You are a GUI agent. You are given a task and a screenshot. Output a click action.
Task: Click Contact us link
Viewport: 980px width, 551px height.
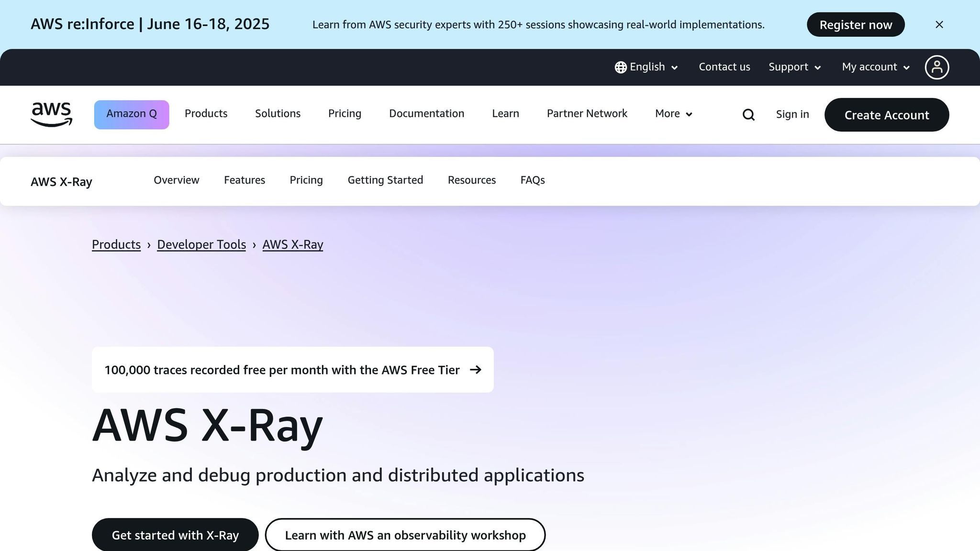click(724, 67)
